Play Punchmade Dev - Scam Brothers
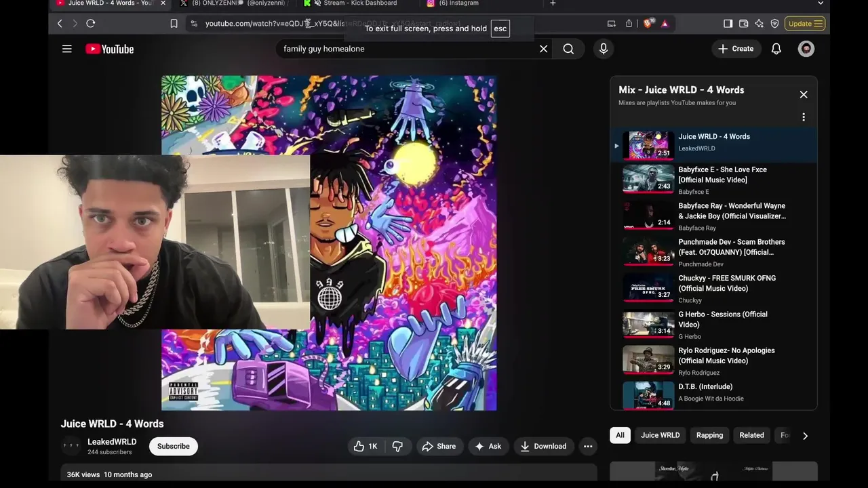 713,253
